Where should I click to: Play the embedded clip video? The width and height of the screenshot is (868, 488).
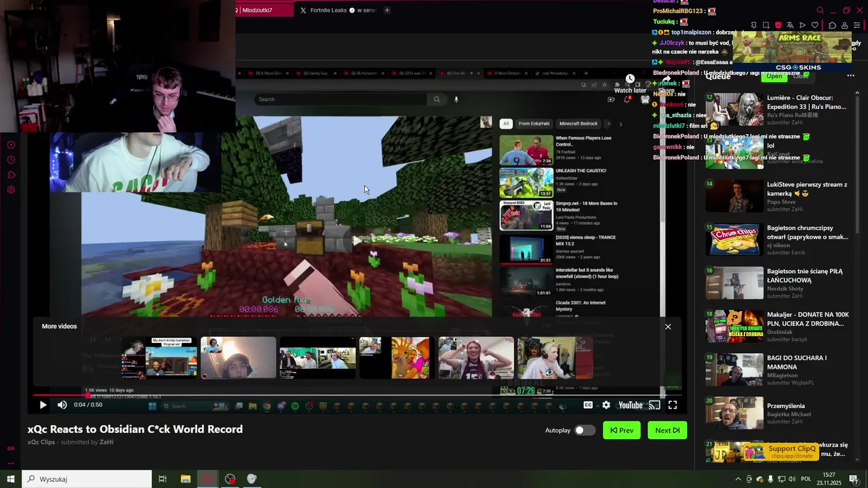point(43,405)
